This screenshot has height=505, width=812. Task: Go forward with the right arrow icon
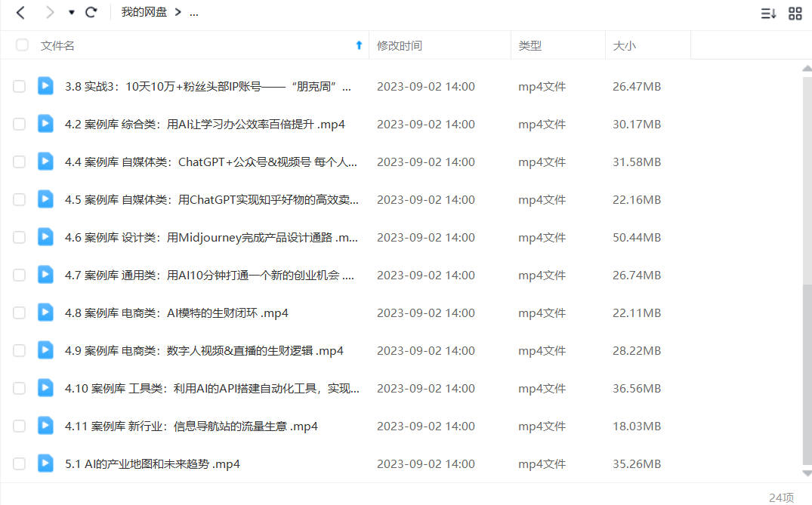[50, 12]
